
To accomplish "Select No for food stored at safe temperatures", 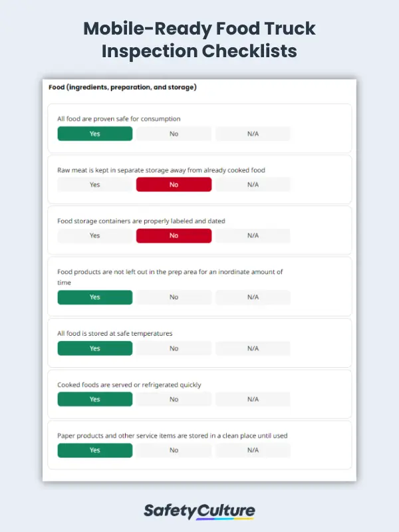I will click(x=174, y=348).
